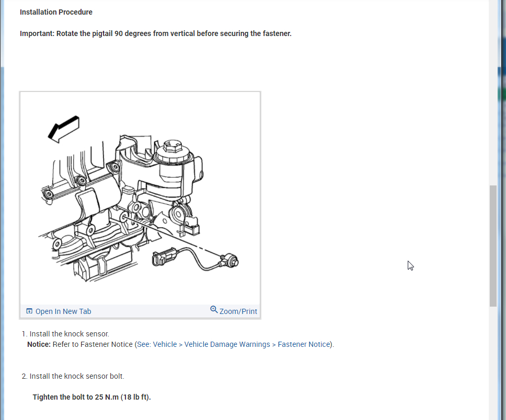Click the 'Notice:' label before Fastener Notice

click(x=39, y=344)
